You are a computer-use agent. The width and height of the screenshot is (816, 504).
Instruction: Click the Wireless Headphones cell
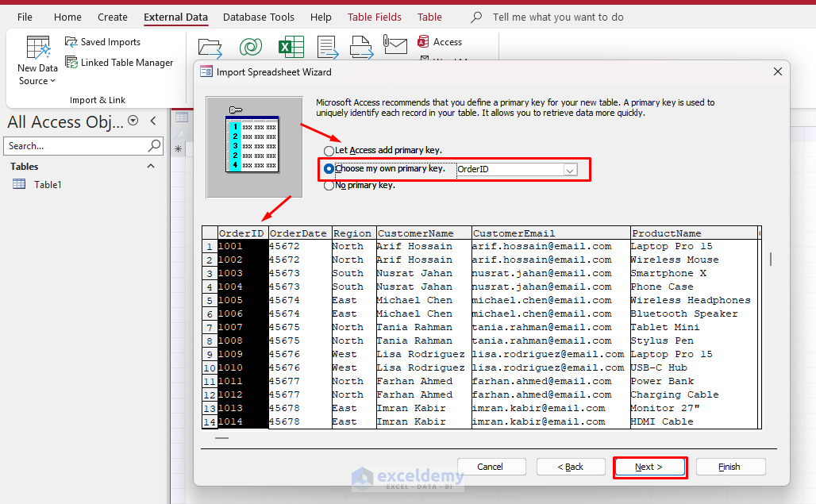(694, 300)
